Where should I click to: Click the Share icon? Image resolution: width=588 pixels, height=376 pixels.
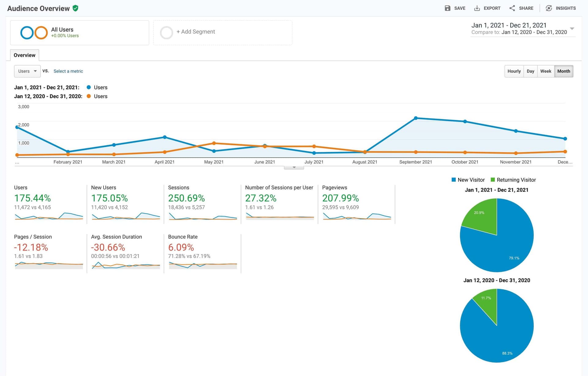click(512, 8)
